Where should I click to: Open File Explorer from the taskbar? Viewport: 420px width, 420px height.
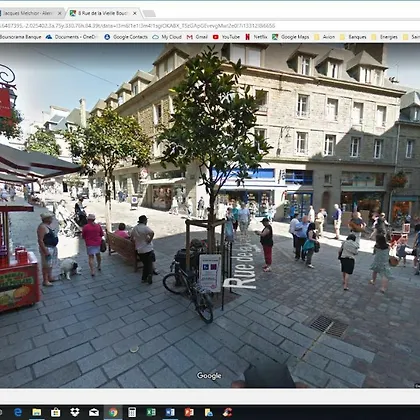[x=37, y=412]
